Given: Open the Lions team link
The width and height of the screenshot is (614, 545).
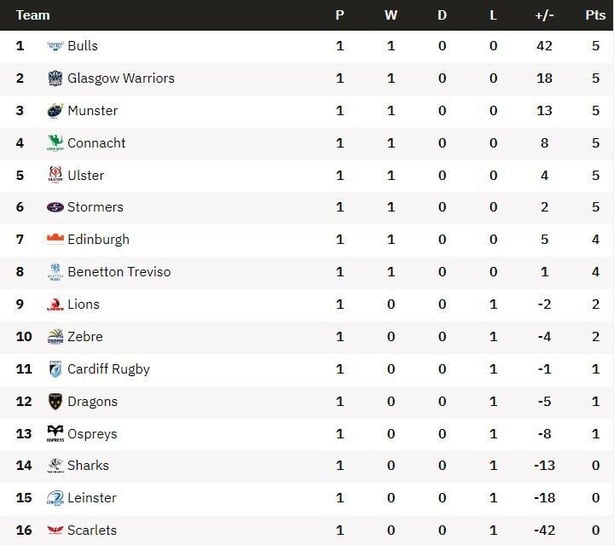Looking at the screenshot, I should pyautogui.click(x=83, y=304).
